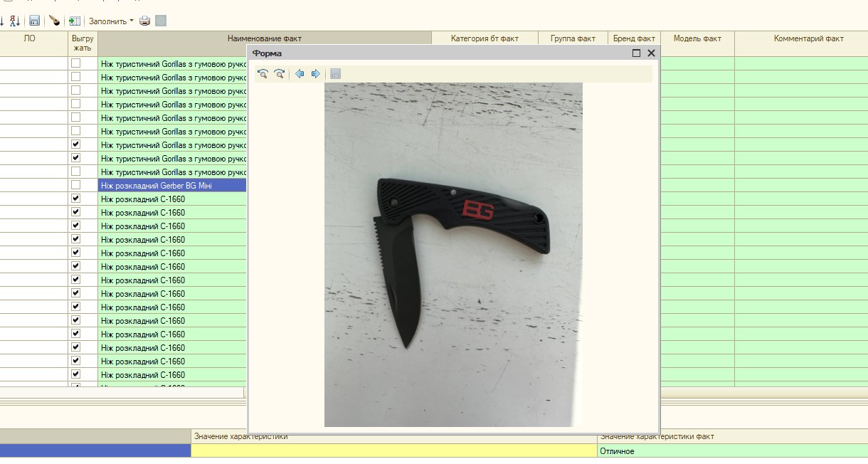
Task: Click the alphabetical sort icon in main toolbar
Action: tap(14, 21)
